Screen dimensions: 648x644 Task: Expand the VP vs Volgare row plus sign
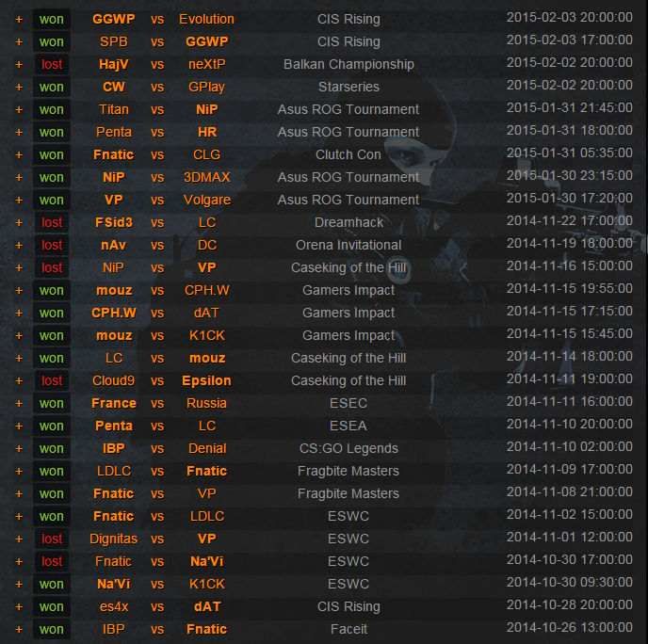coord(19,201)
